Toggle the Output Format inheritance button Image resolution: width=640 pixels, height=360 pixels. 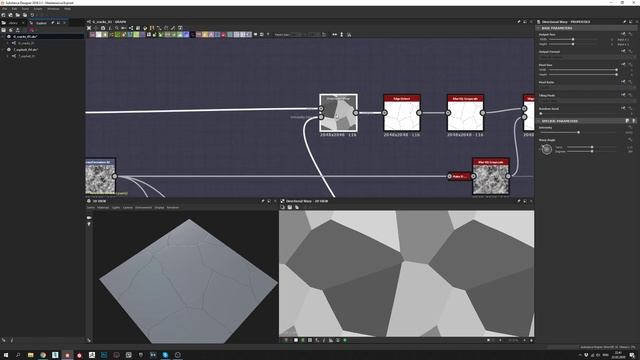pos(623,51)
